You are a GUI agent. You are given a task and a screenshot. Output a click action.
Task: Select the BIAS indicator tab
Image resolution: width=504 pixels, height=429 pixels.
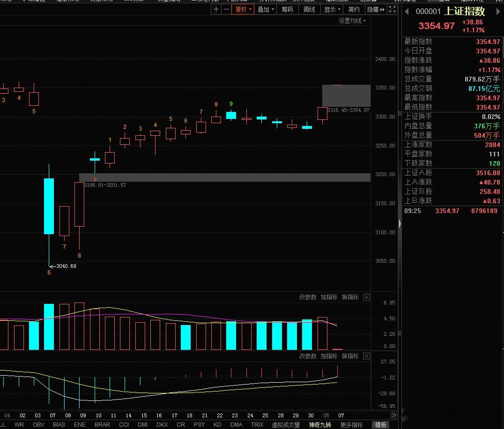[x=59, y=424]
